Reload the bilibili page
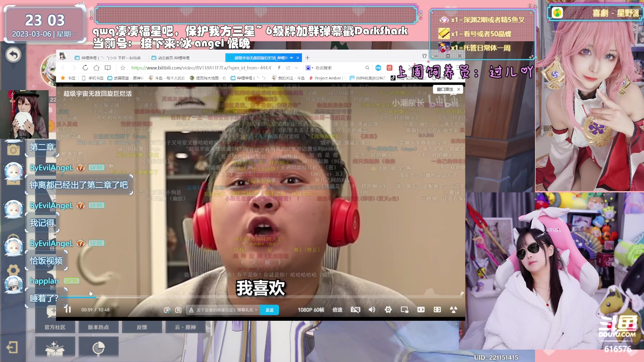 [x=85, y=68]
